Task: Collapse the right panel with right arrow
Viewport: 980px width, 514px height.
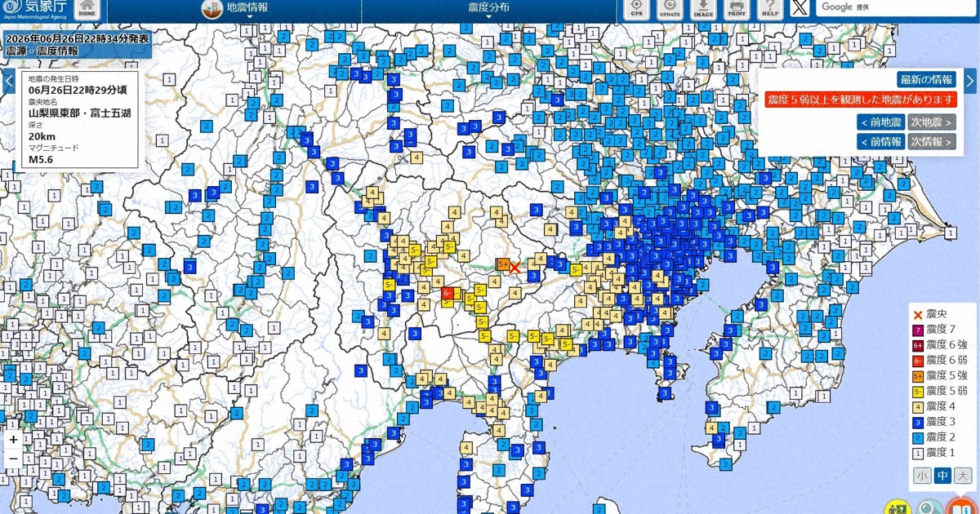Action: click(x=970, y=80)
